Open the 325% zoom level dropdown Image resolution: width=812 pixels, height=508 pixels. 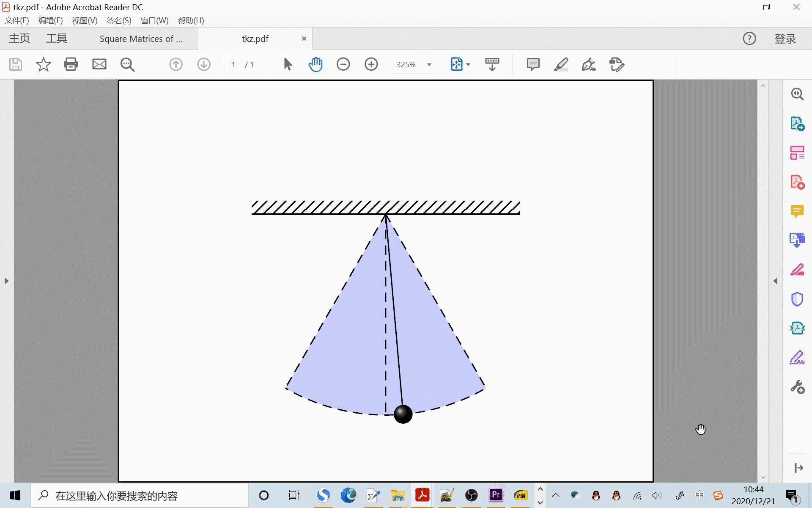coord(429,65)
